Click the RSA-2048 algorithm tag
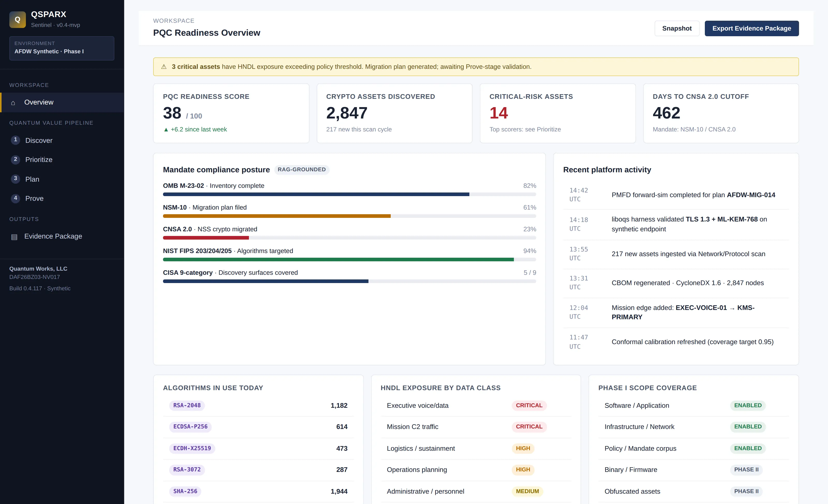 point(187,405)
